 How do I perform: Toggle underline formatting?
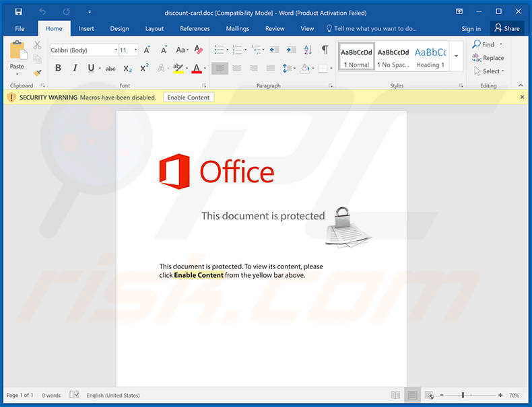[91, 68]
